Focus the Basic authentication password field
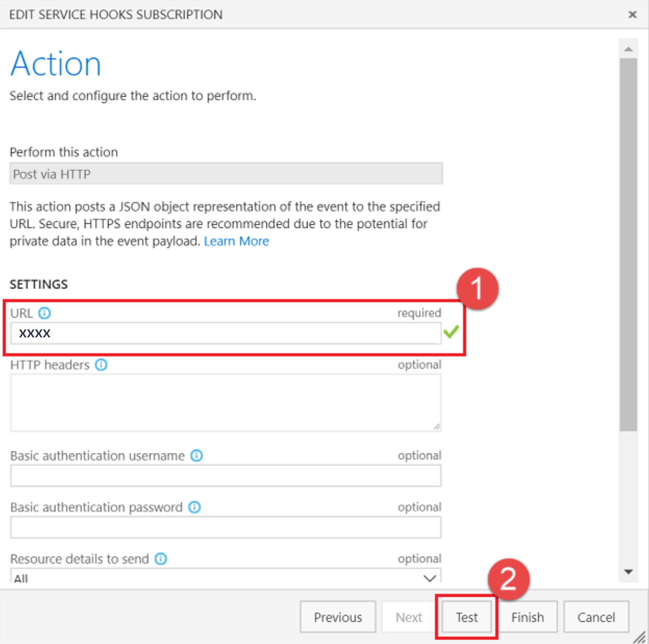Image resolution: width=649 pixels, height=644 pixels. pos(226,527)
